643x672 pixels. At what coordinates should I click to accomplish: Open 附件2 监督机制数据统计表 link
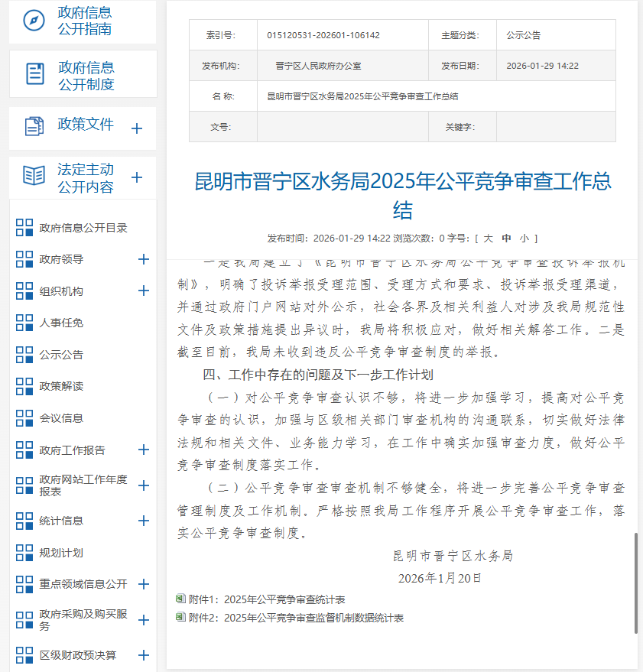coord(295,618)
